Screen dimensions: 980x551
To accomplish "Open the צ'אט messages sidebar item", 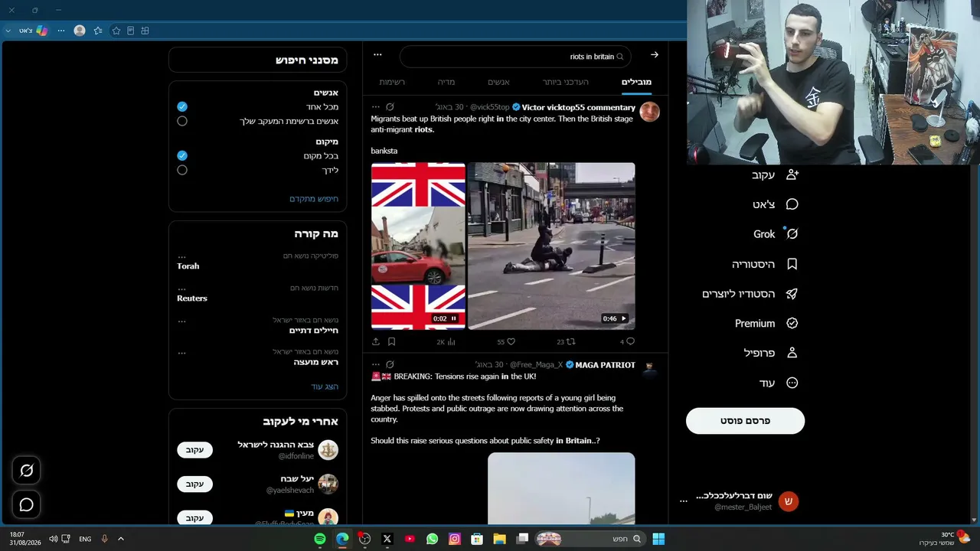I will tap(776, 204).
